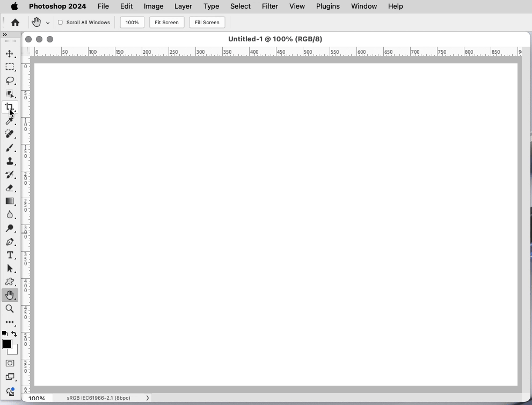Open the status bar info arrow menu

(x=147, y=398)
